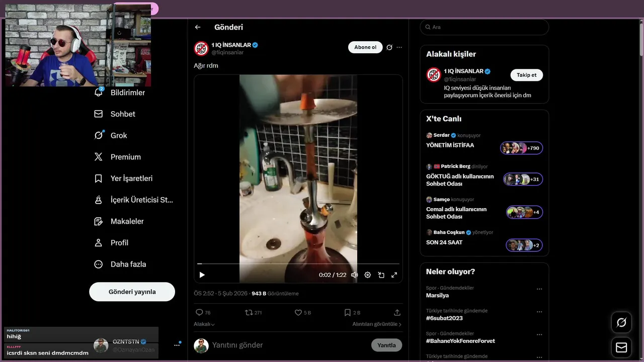Click the Baha Coşkun host name
This screenshot has width=644, height=362.
click(x=449, y=232)
